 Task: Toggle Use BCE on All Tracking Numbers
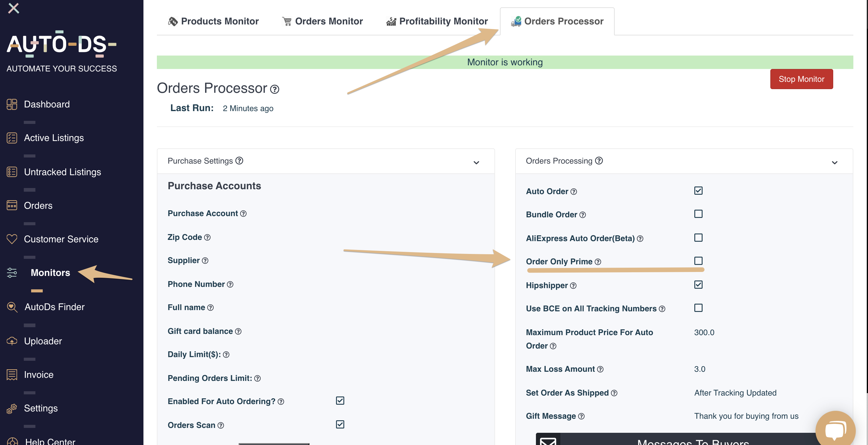pyautogui.click(x=698, y=308)
